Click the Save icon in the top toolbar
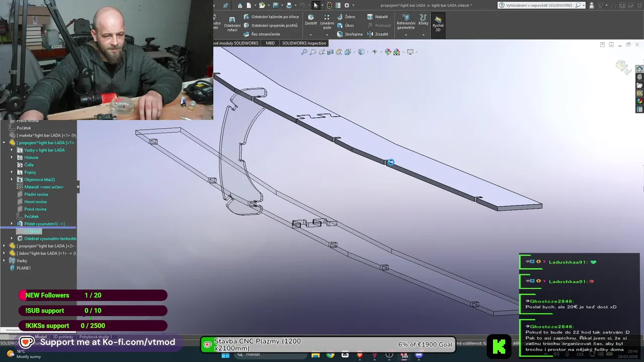The image size is (644, 362). point(276,6)
